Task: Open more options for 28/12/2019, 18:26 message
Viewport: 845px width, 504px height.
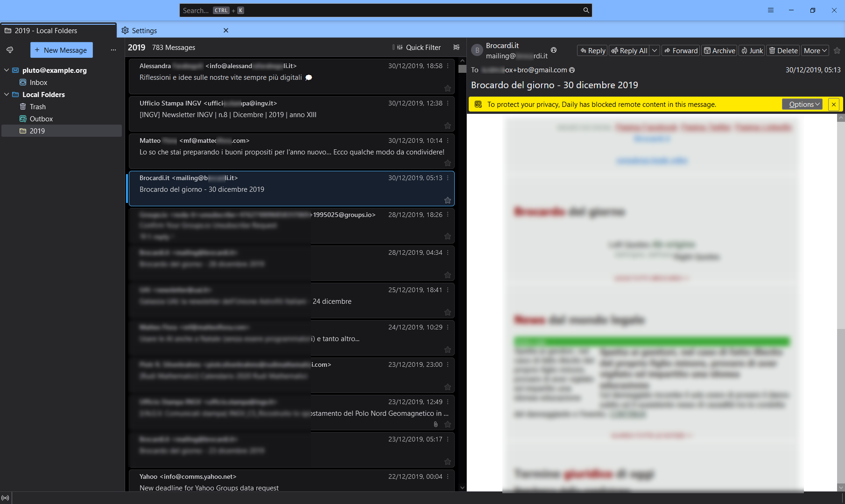Action: (448, 215)
